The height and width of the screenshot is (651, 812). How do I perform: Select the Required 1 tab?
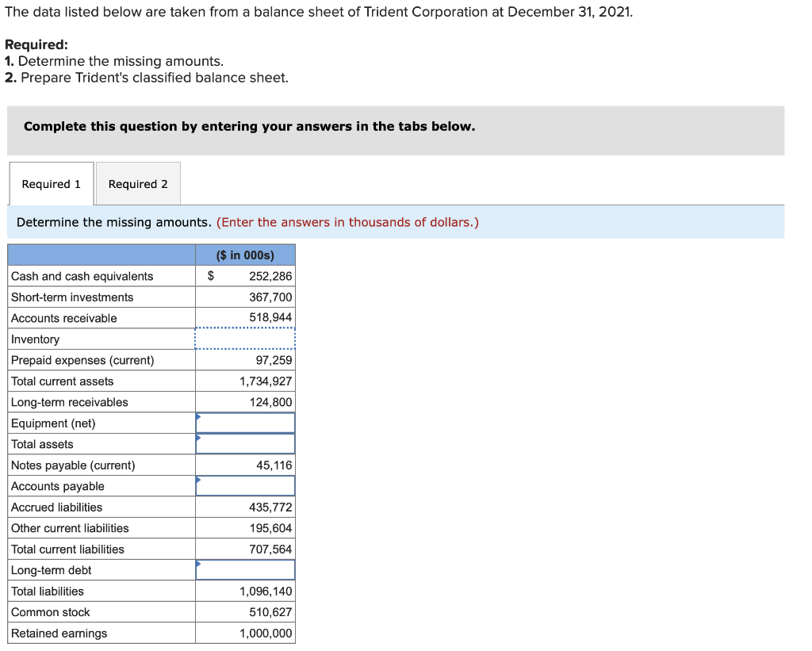(x=51, y=183)
